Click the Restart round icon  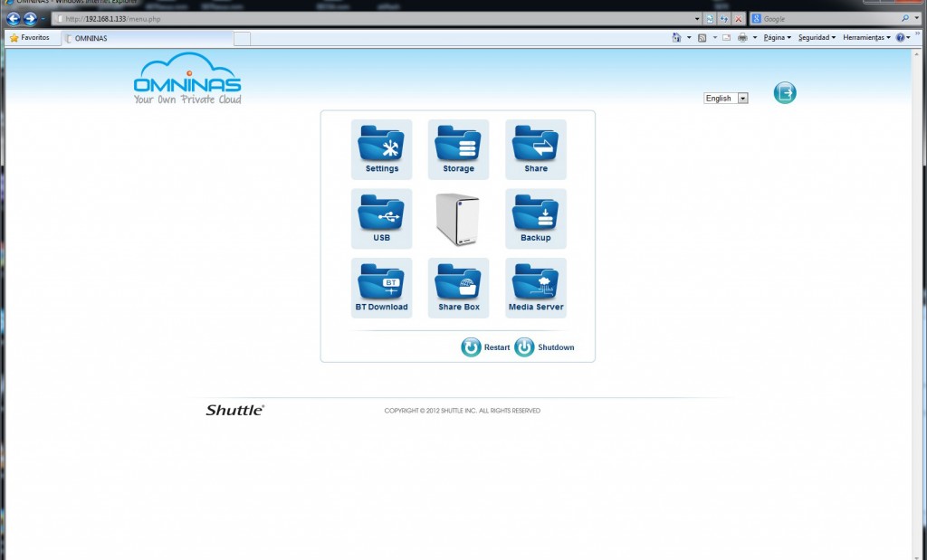tap(471, 347)
